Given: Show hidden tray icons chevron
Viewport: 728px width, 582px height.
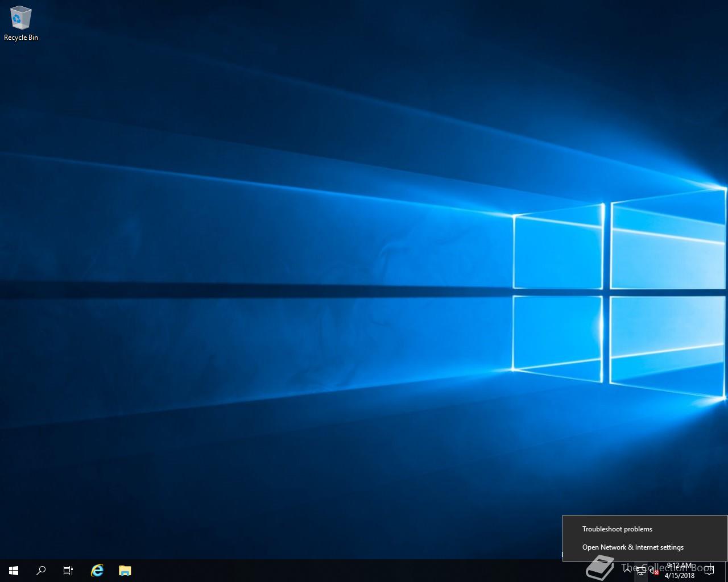Looking at the screenshot, I should 627,571.
